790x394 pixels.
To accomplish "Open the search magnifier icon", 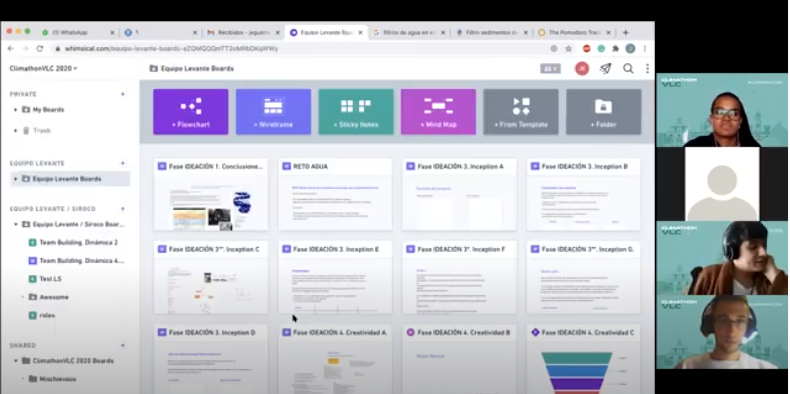I will point(628,69).
